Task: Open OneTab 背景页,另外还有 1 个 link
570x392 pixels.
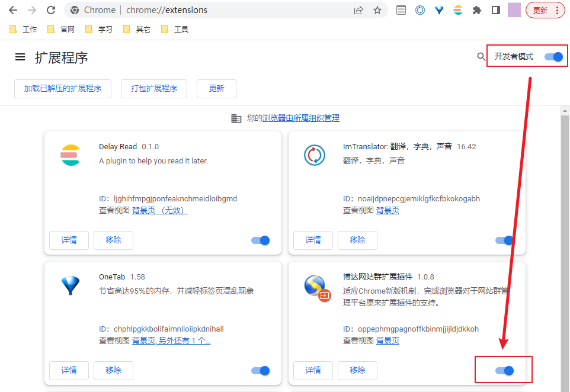Action: (171, 340)
